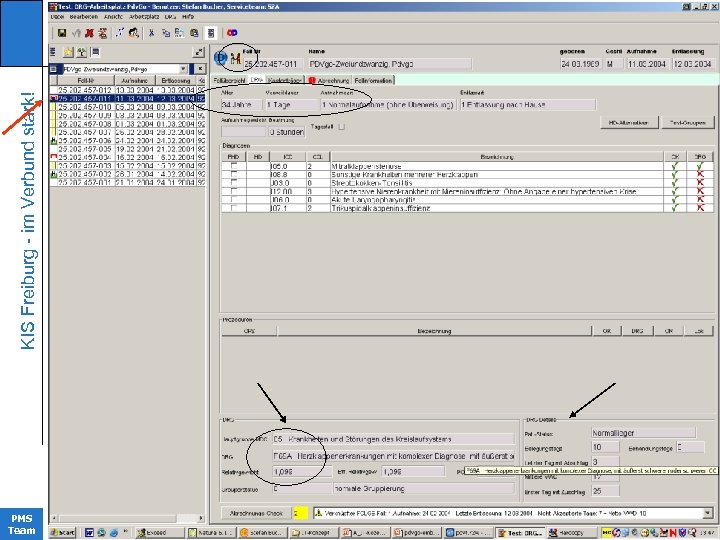The image size is (720, 540).
Task: Open the Arbeitsplatz menu
Action: coord(144,17)
